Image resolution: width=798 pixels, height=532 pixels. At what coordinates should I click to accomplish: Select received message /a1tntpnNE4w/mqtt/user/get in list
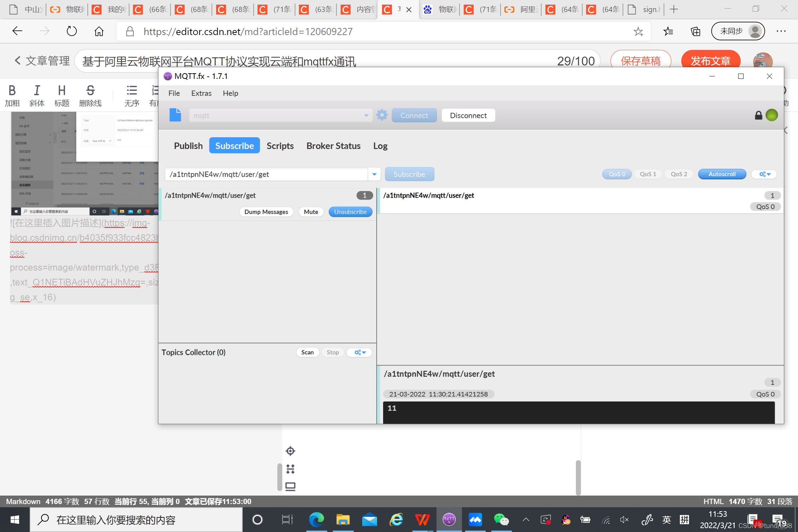[580, 201]
